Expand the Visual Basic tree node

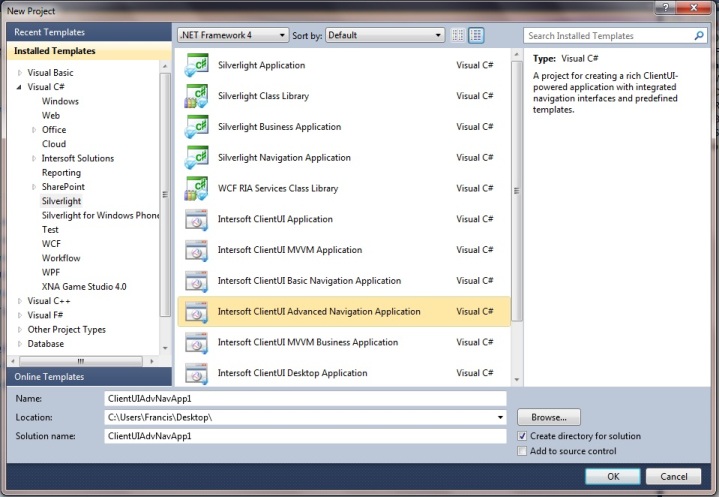[20, 72]
